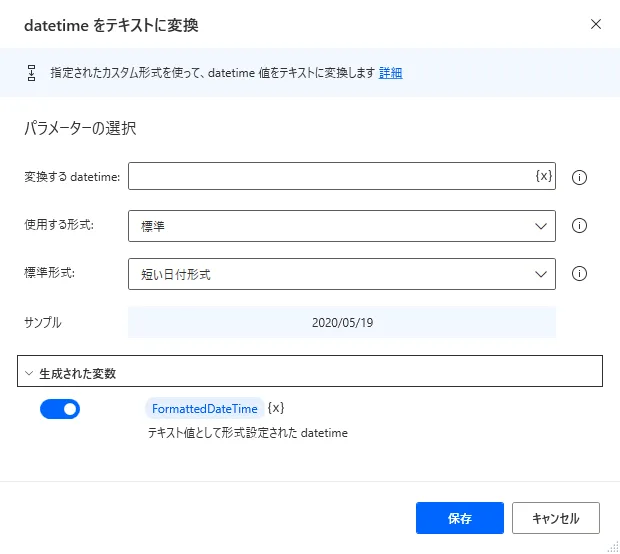
Task: Show info for 変換する datetime parameter
Action: 578,177
